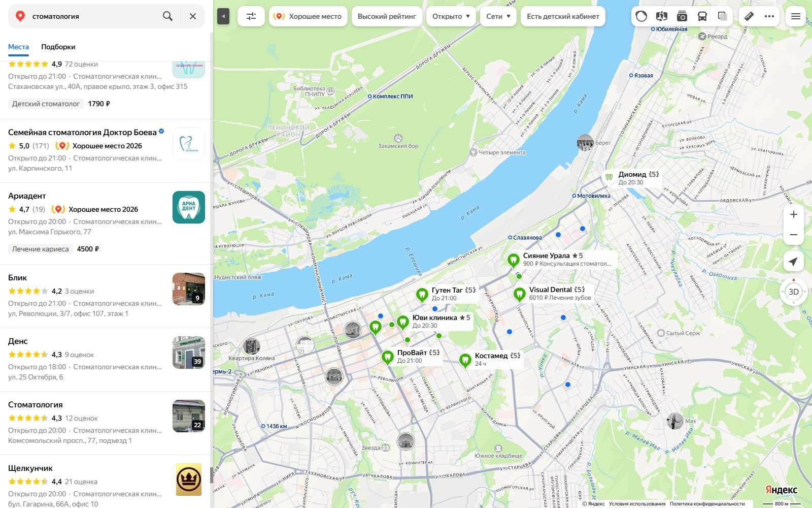Select the ПроВайт map pin
The width and height of the screenshot is (812, 508).
pos(387,357)
